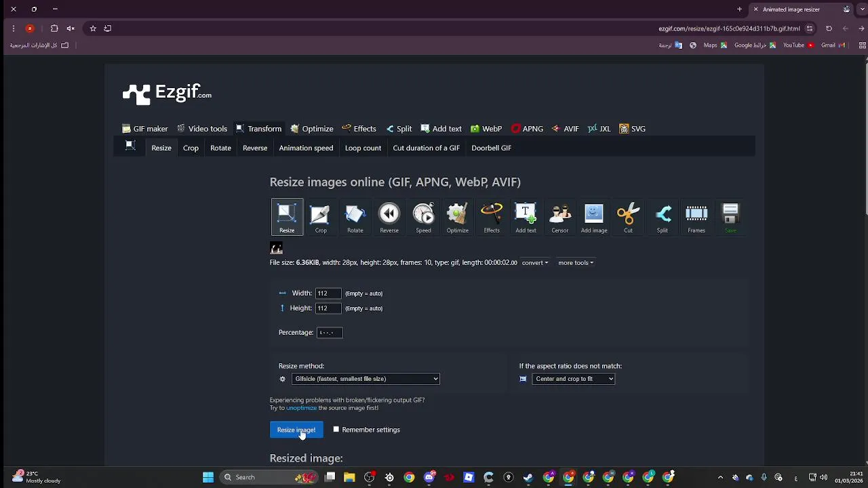Open the Censor tool icon
This screenshot has width=868, height=488.
(560, 218)
